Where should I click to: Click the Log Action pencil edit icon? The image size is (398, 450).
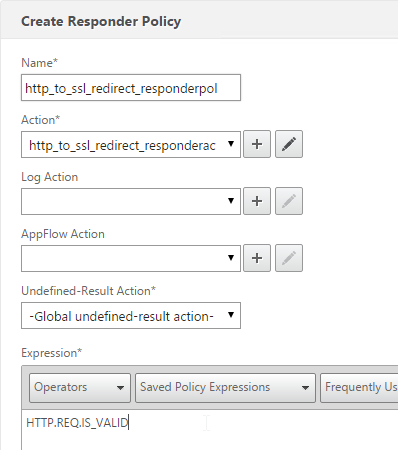point(289,201)
